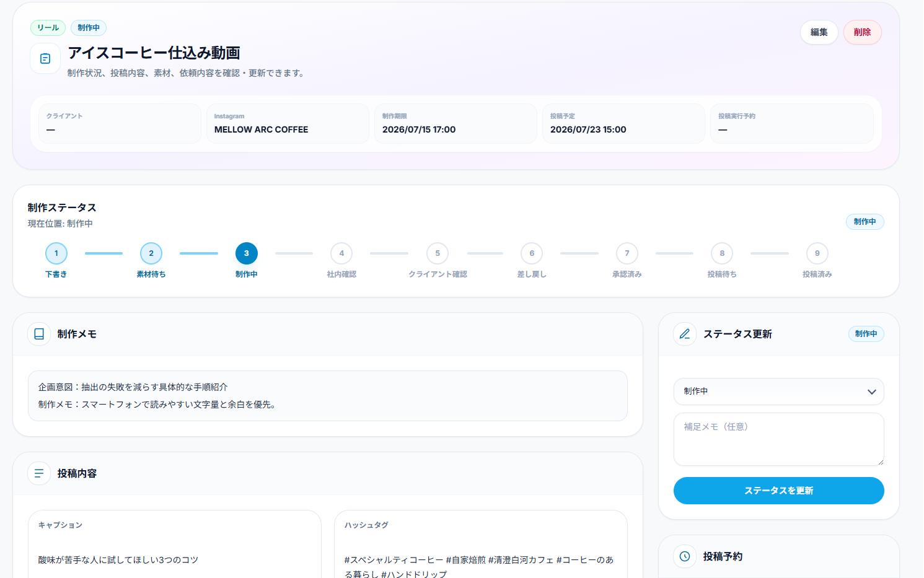
Task: Click the 制作メモ：スマートフォン line in the memo
Action: click(159, 405)
